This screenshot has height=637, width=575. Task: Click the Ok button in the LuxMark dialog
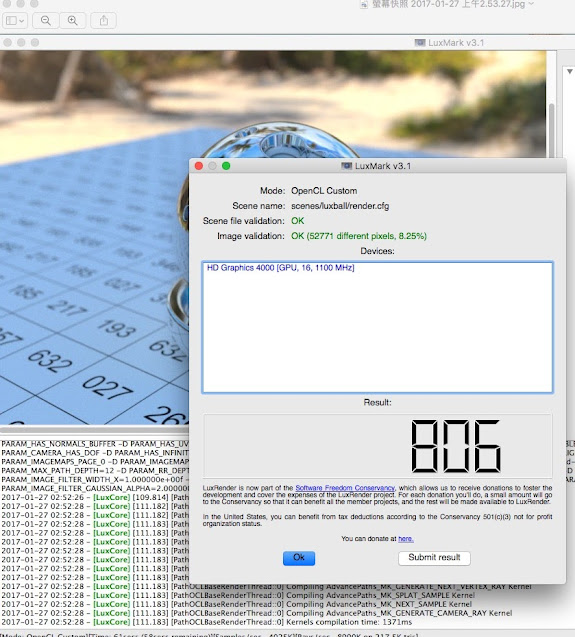(x=299, y=558)
